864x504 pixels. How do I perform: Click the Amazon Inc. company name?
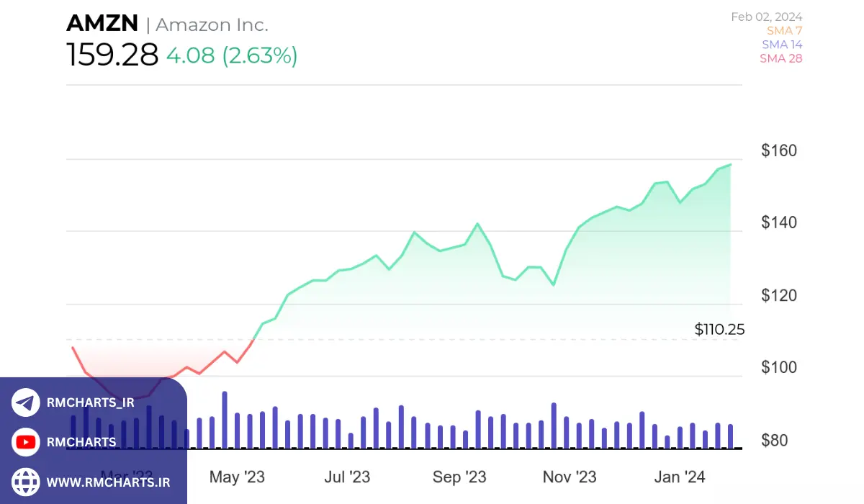(x=212, y=24)
